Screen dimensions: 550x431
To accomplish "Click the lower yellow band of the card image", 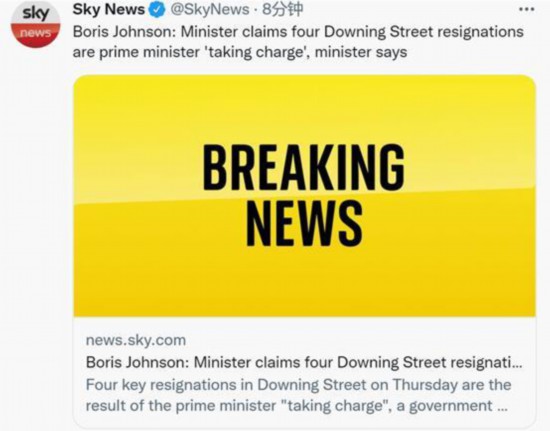I will point(304,281).
